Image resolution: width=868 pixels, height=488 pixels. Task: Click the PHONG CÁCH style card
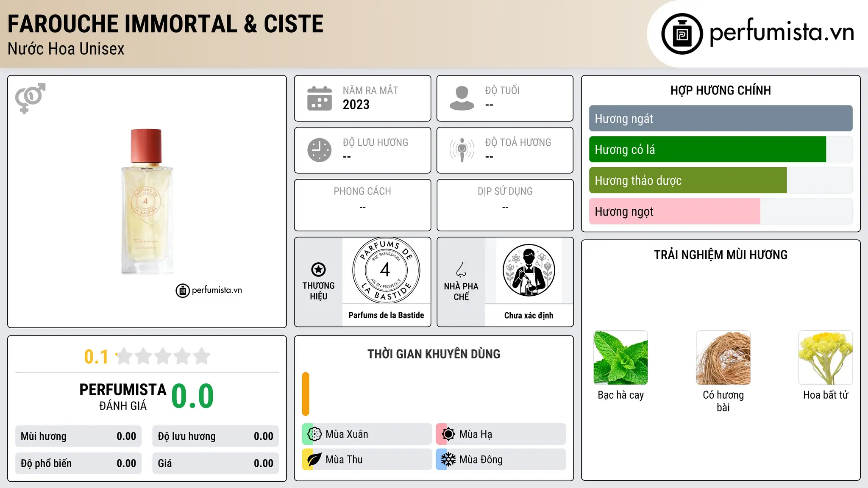point(362,205)
